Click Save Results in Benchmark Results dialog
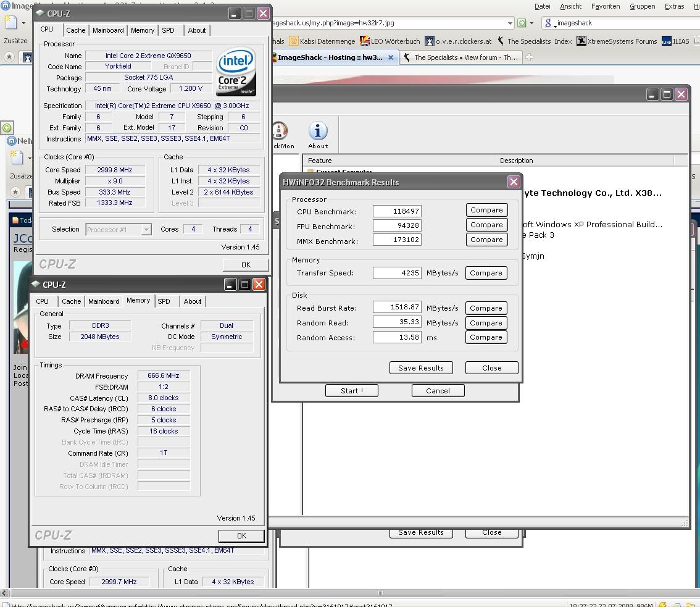Screen dimensions: 700x607 pyautogui.click(x=421, y=368)
